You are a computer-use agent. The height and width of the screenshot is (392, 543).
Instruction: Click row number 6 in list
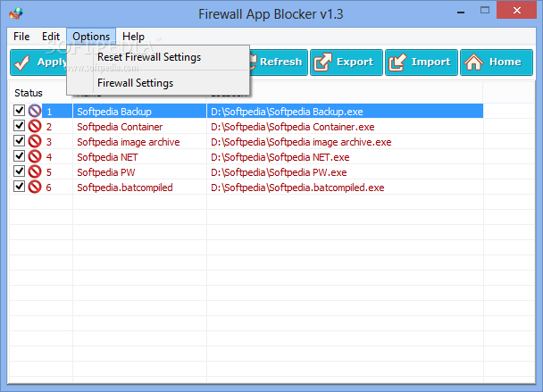[49, 188]
